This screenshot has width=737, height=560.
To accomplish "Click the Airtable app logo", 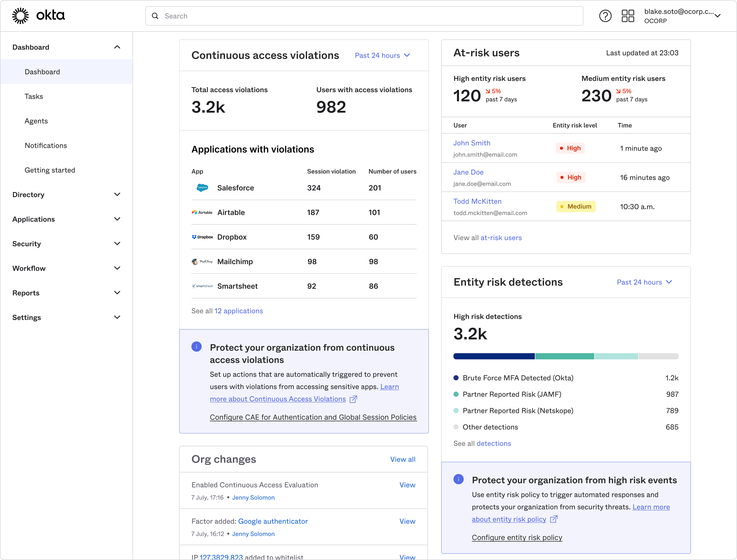I will tap(202, 212).
